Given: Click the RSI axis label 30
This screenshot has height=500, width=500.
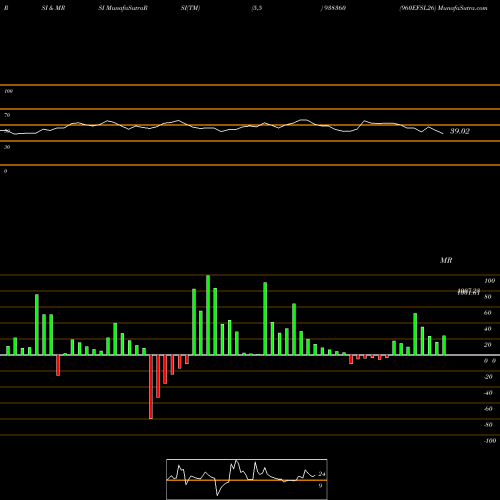Looking at the screenshot, I should pos(7,147).
